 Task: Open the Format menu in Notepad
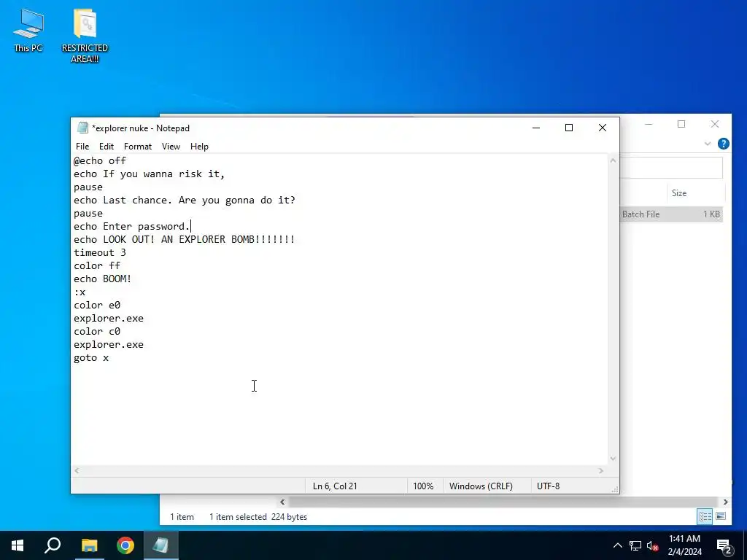[x=138, y=146]
